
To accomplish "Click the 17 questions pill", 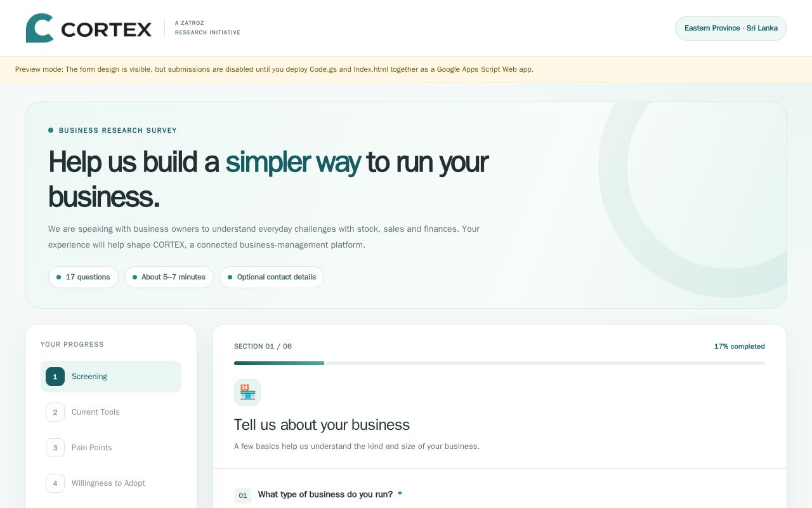I will click(x=83, y=277).
